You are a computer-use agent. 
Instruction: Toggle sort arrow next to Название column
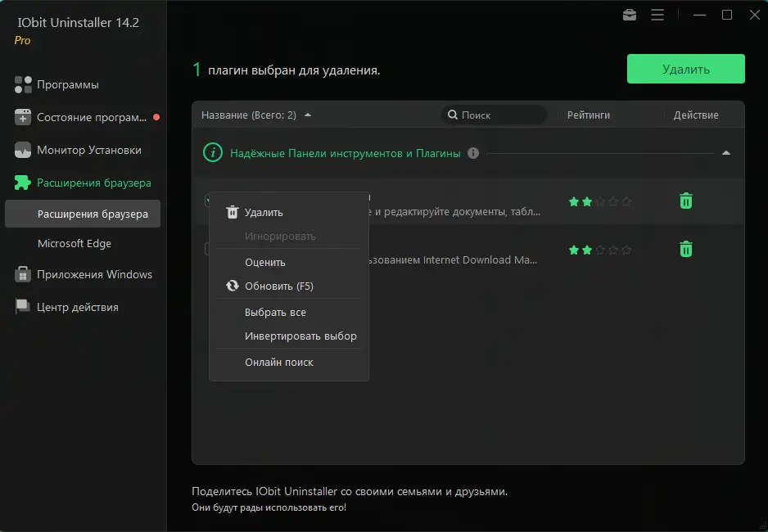coord(308,115)
